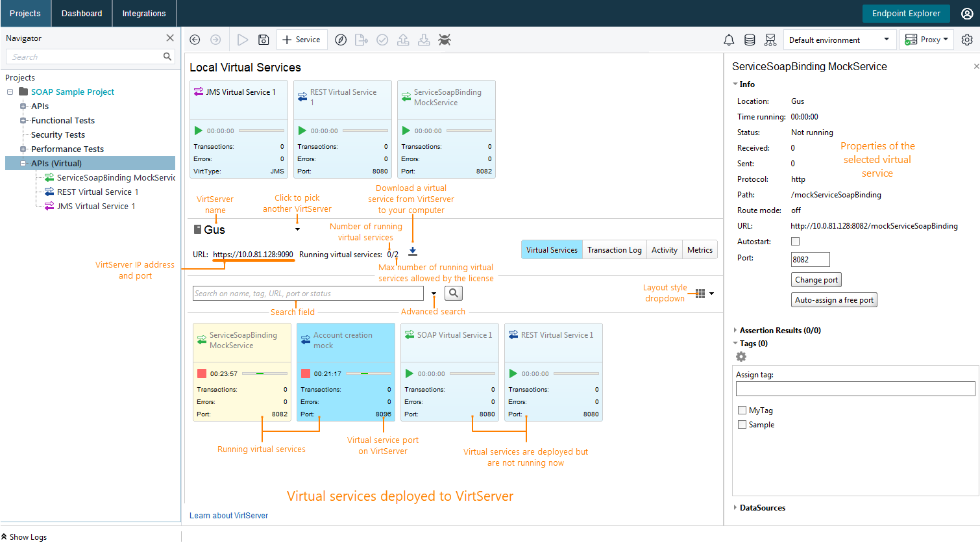The height and width of the screenshot is (543, 980).
Task: Open the Default environment dropdown
Action: (x=840, y=40)
